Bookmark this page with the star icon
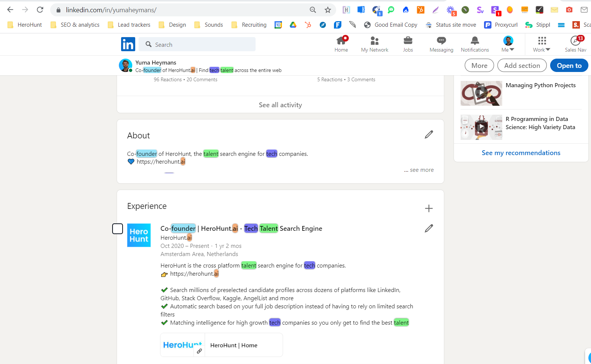Screen dimensions: 591x364 [328, 10]
